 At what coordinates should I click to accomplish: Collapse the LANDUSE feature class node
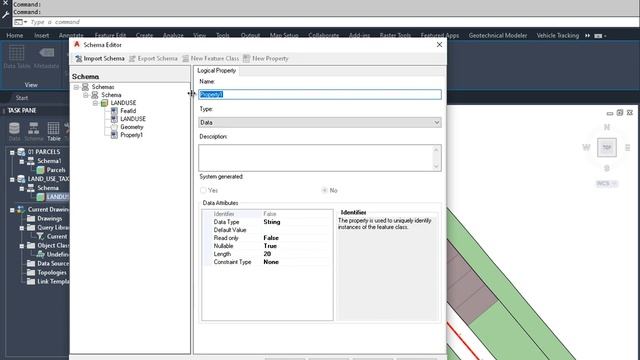click(95, 103)
